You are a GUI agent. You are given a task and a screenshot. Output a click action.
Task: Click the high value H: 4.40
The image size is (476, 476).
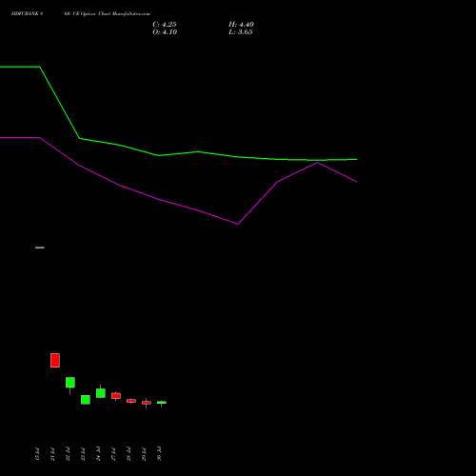[x=241, y=25]
